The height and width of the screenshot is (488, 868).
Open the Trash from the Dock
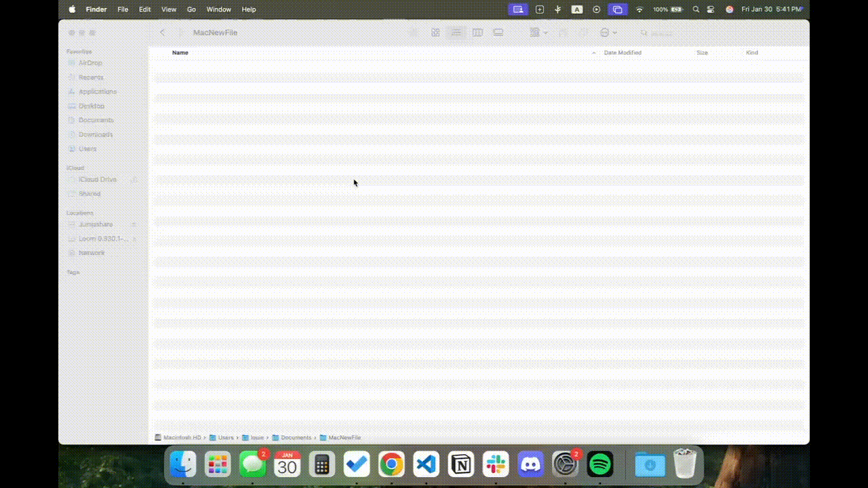pyautogui.click(x=685, y=464)
